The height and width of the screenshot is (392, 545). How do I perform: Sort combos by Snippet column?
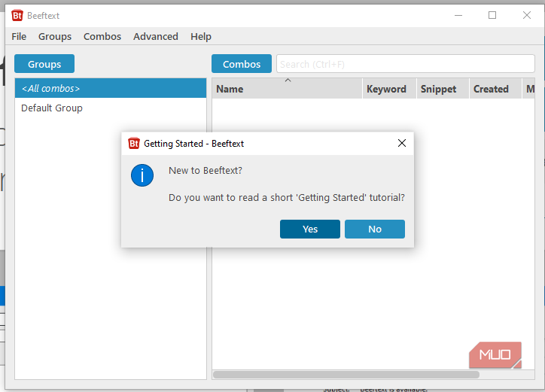click(x=443, y=89)
